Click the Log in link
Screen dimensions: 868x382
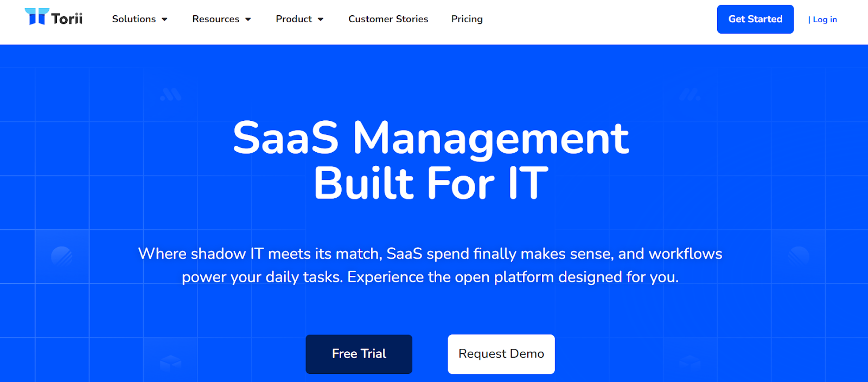[824, 20]
